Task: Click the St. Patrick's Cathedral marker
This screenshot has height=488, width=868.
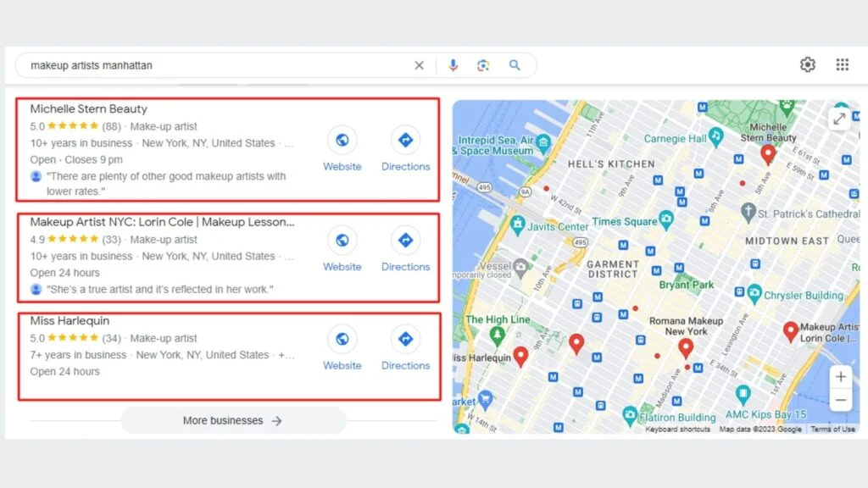Action: 748,211
